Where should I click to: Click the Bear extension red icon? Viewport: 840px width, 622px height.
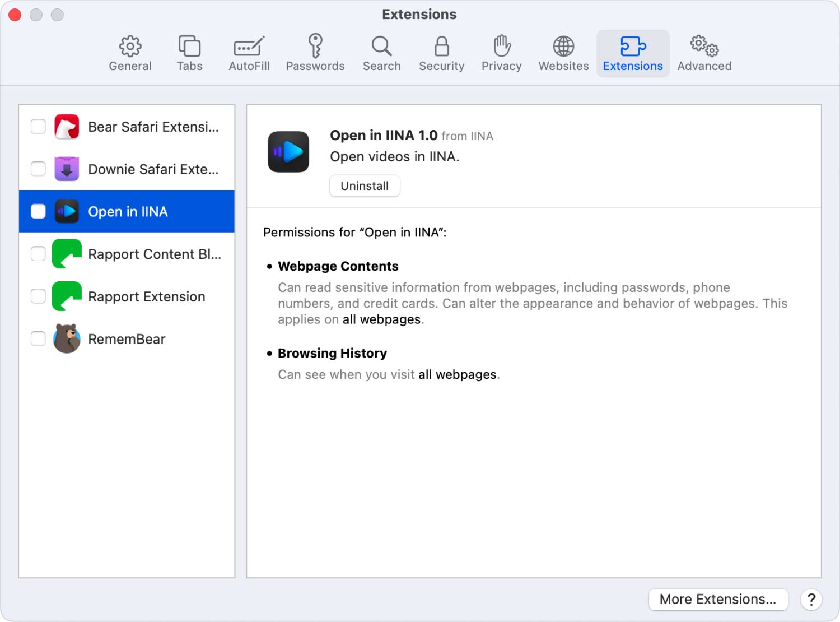pyautogui.click(x=67, y=127)
